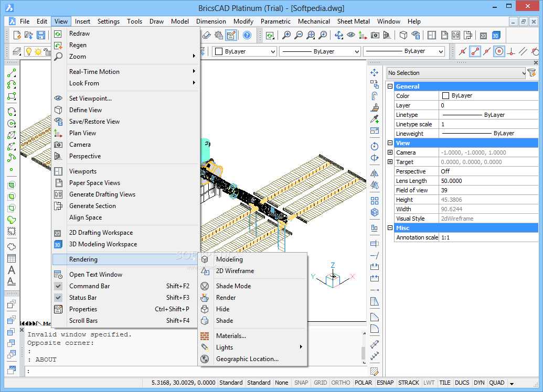543x392 pixels.
Task: Toggle ESNAP in status bar
Action: tap(385, 383)
